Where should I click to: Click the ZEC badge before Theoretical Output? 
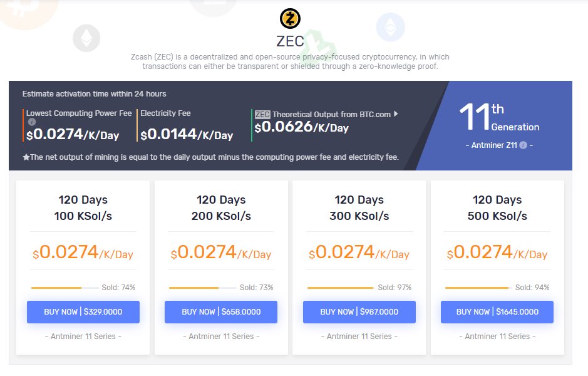[x=262, y=115]
